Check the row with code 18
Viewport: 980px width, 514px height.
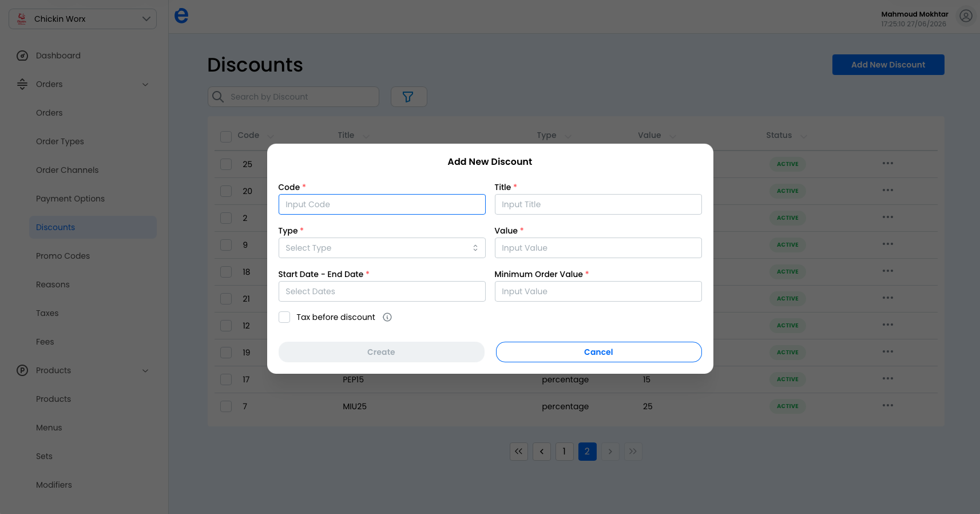coord(226,272)
